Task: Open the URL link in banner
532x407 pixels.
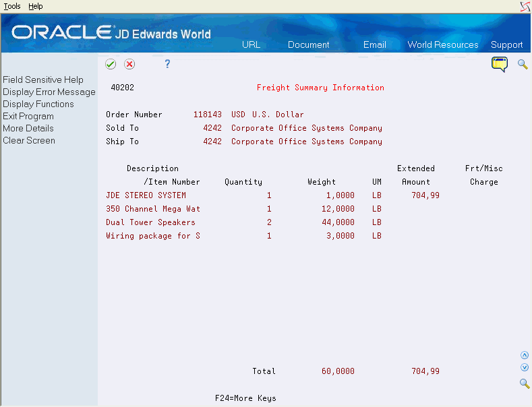Action: tap(251, 44)
